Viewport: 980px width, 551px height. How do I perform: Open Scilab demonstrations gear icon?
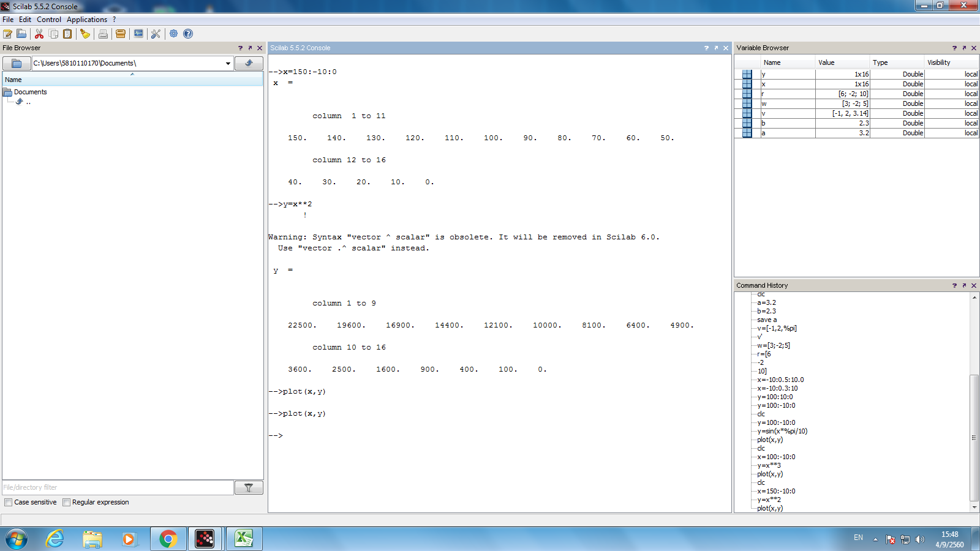tap(174, 34)
